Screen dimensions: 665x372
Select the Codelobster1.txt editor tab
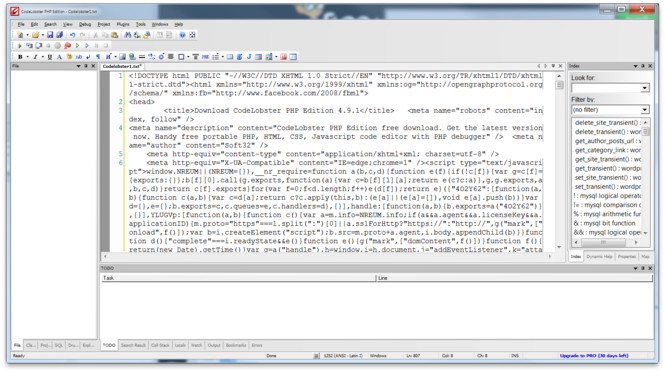tap(122, 66)
